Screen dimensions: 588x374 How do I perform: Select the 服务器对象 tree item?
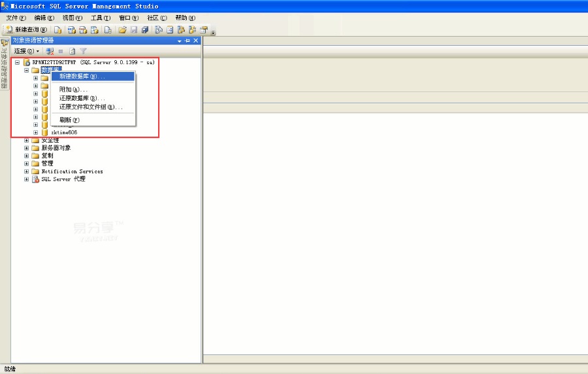coord(56,148)
